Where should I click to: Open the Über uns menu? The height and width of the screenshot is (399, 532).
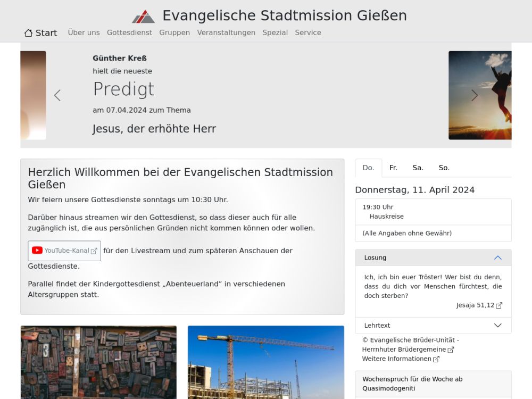[x=84, y=32]
